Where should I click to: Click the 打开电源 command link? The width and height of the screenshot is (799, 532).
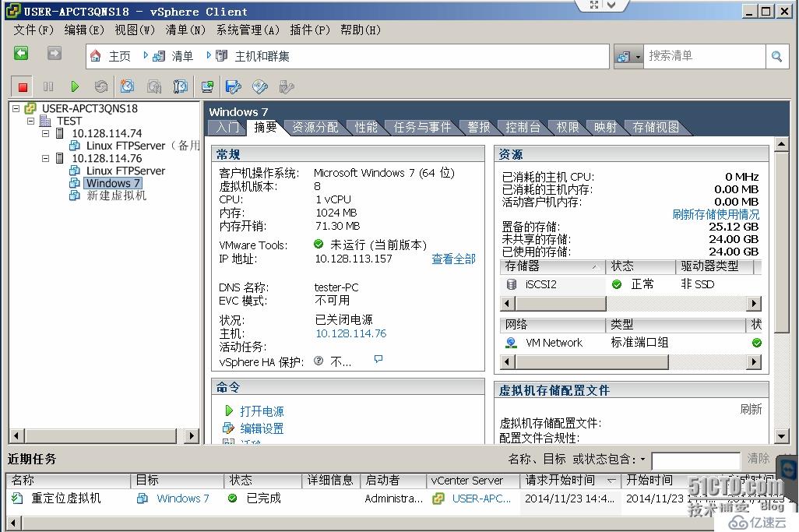(262, 411)
